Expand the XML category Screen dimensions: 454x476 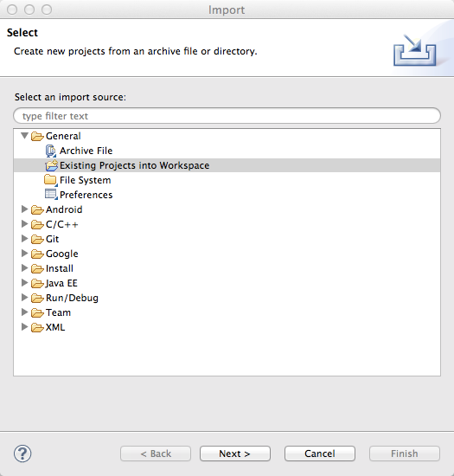(x=24, y=327)
